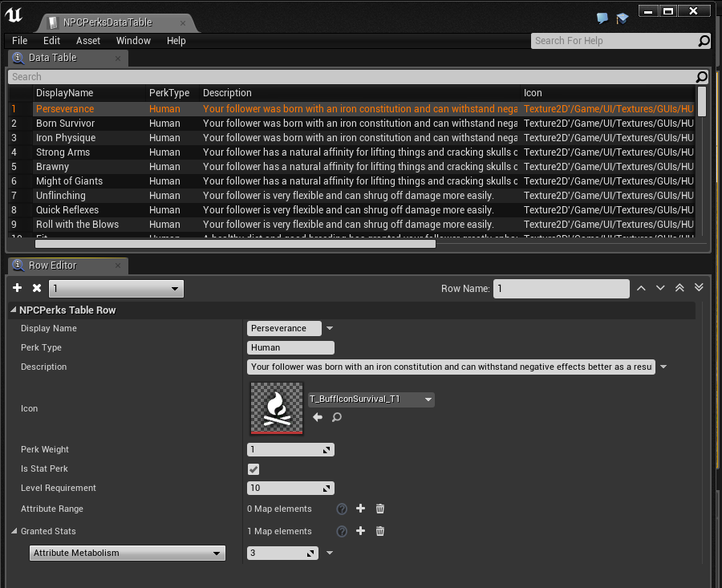Open the Attribute Metabolism dropdown
Image resolution: width=722 pixels, height=588 pixels.
click(x=128, y=553)
